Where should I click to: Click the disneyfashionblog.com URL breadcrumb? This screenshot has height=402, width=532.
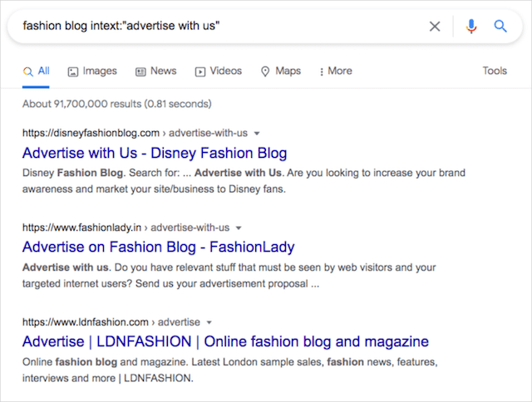[x=91, y=133]
